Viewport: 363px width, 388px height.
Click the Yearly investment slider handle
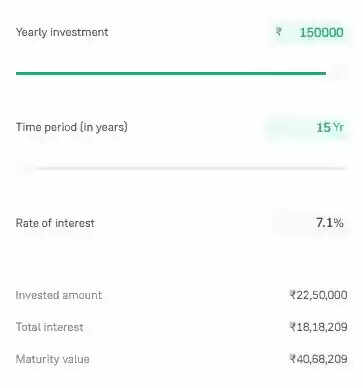[338, 73]
